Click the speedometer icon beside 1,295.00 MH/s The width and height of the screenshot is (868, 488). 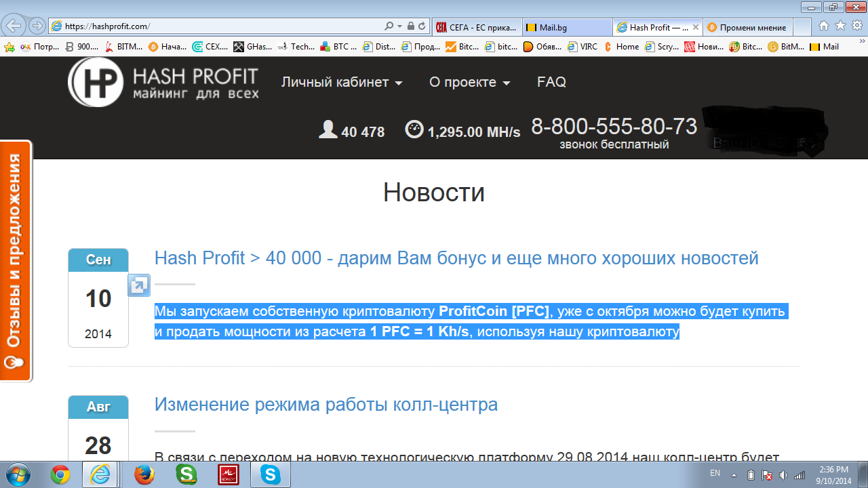(414, 129)
